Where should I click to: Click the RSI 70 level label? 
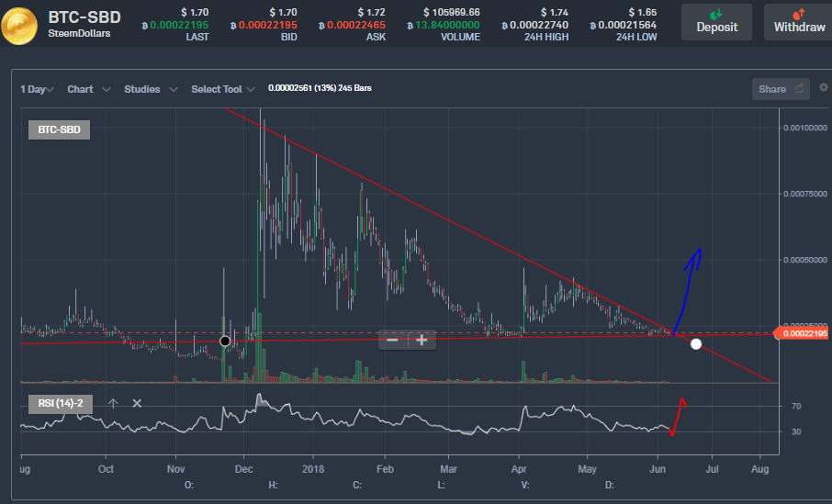[x=796, y=407]
